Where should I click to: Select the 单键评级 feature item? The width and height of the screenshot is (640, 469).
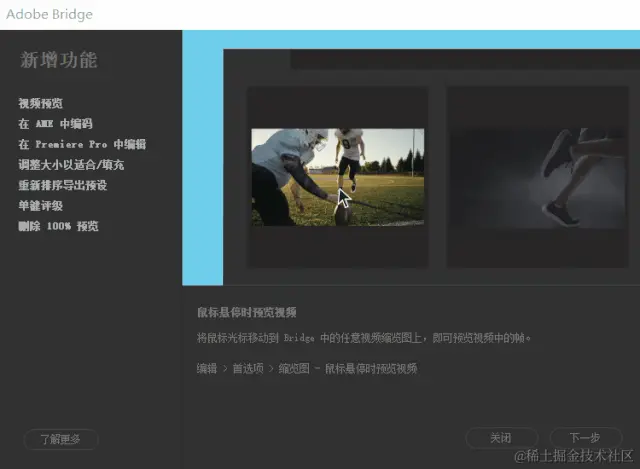pyautogui.click(x=40, y=206)
